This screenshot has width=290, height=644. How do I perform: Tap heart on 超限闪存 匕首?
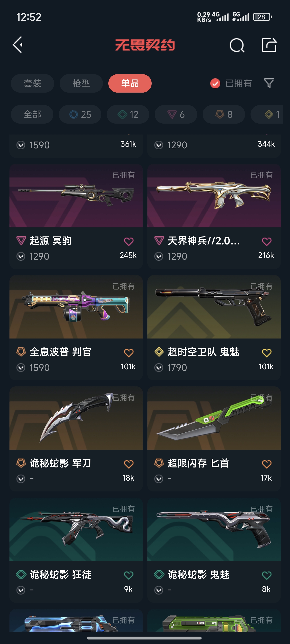tap(266, 464)
